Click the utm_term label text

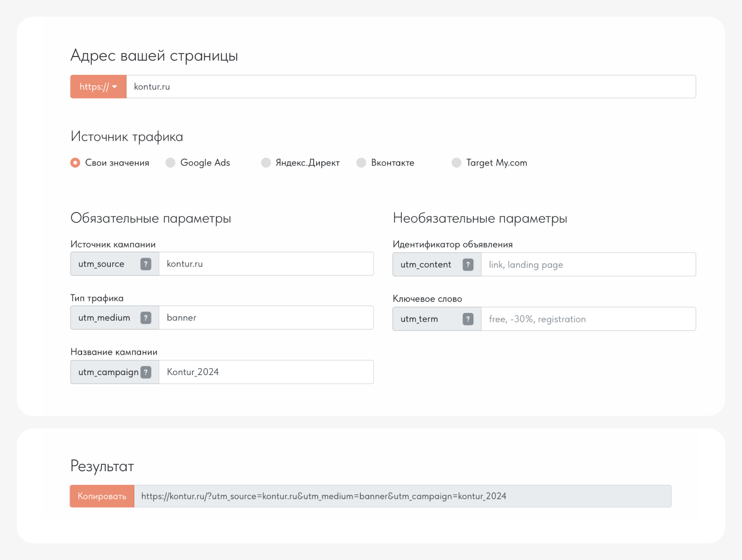point(419,319)
